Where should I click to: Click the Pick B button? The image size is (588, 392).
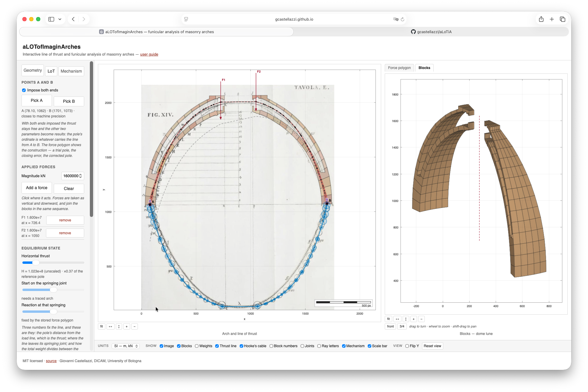(x=69, y=101)
